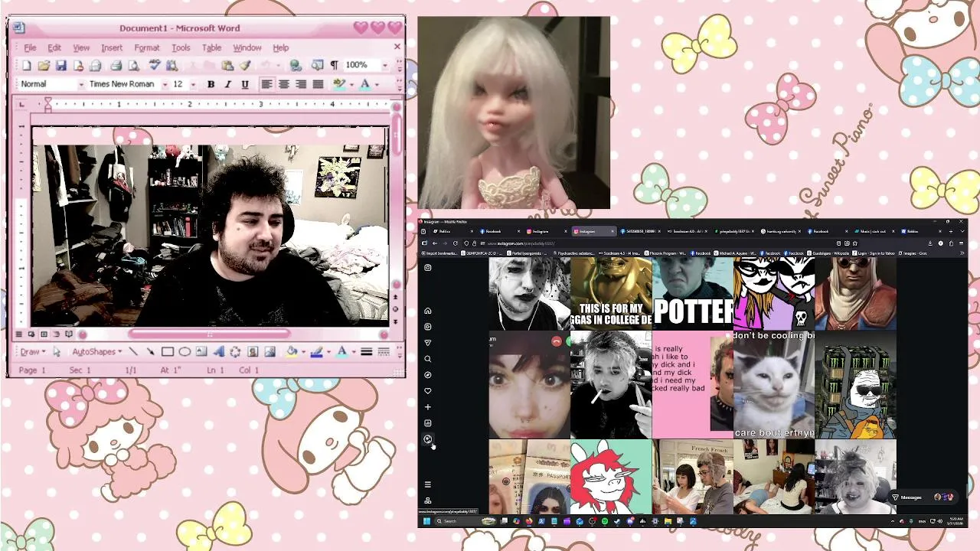Viewport: 980px width, 551px height.
Task: Open the Format menu in Word
Action: 147,47
